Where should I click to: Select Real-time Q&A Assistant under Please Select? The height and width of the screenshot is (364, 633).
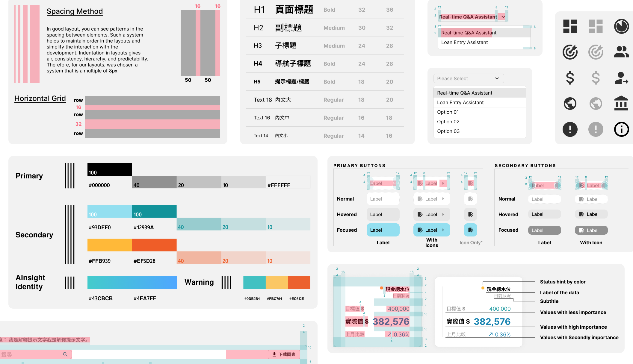tap(480, 93)
